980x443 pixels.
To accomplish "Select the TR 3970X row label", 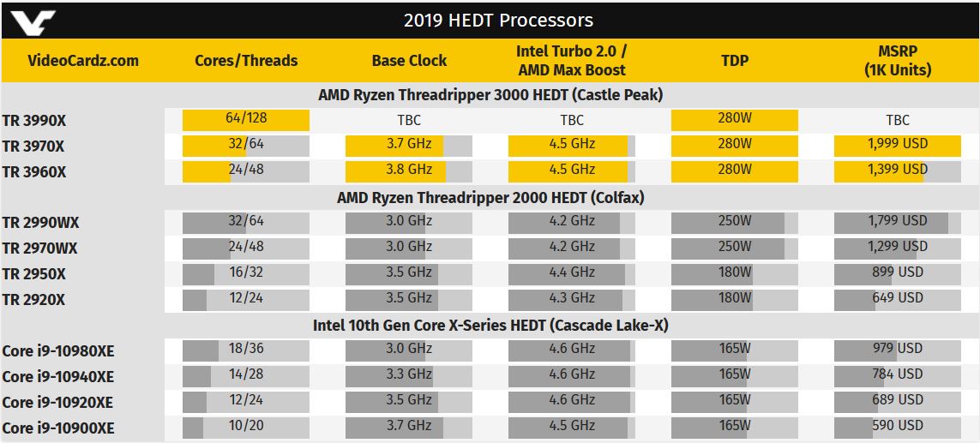I will click(34, 147).
